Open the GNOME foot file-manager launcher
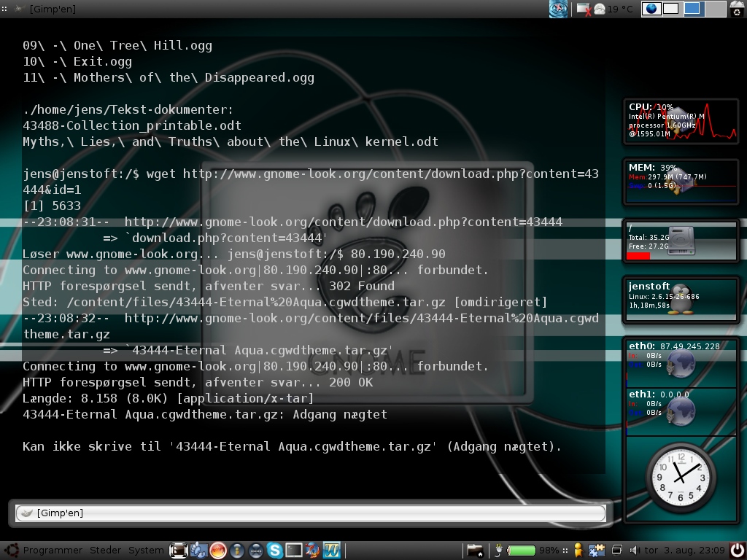747x560 pixels. 198,551
